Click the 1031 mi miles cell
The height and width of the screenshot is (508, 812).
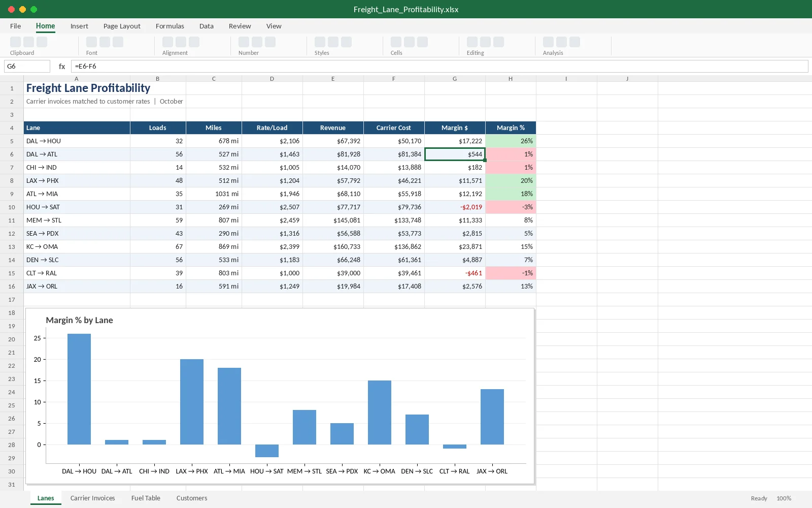[214, 194]
